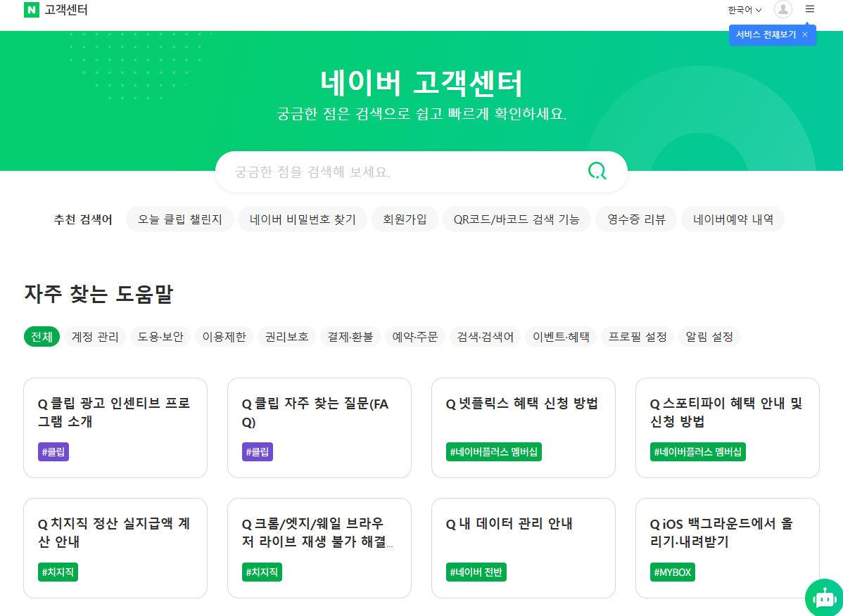Screen dimensions: 843x616
Task: Open the user profile avatar icon
Action: [x=782, y=9]
